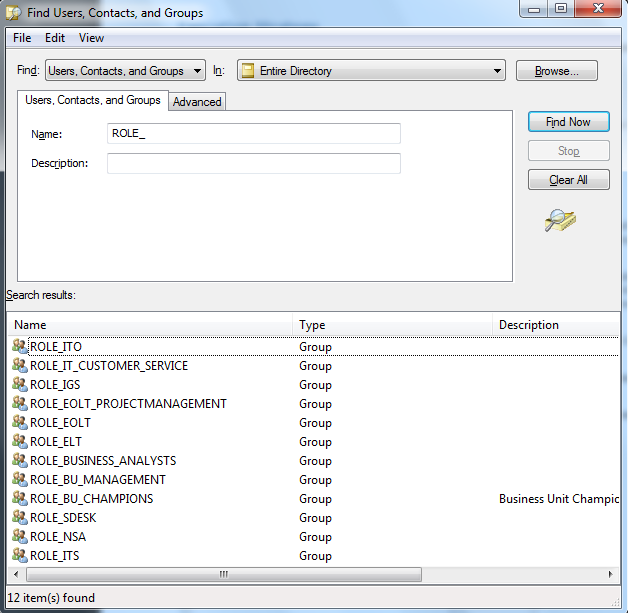The width and height of the screenshot is (628, 613).
Task: Click the ROLE_BU_MANAGEMENT group icon
Action: click(19, 479)
